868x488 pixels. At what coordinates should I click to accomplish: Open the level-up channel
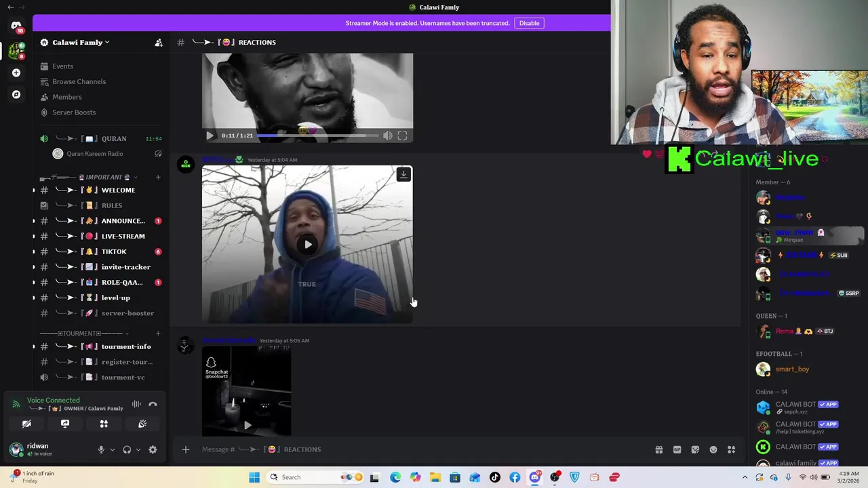click(x=102, y=298)
